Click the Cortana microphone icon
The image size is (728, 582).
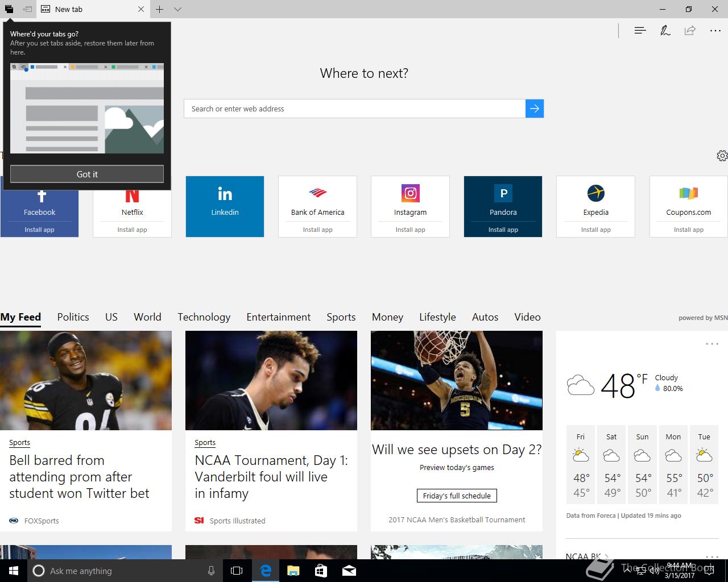(211, 571)
